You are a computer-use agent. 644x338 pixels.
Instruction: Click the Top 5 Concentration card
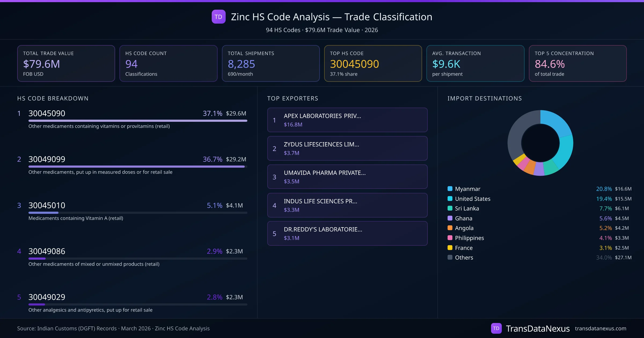pos(577,63)
